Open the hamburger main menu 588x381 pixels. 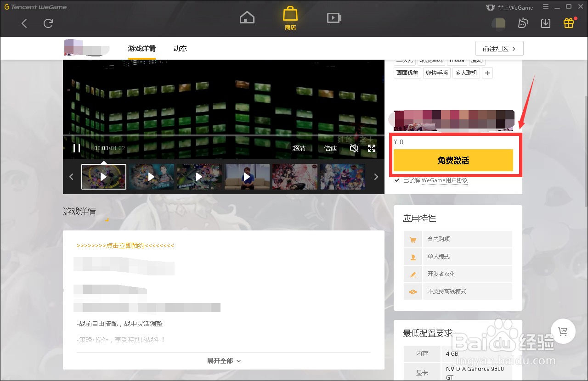click(546, 7)
